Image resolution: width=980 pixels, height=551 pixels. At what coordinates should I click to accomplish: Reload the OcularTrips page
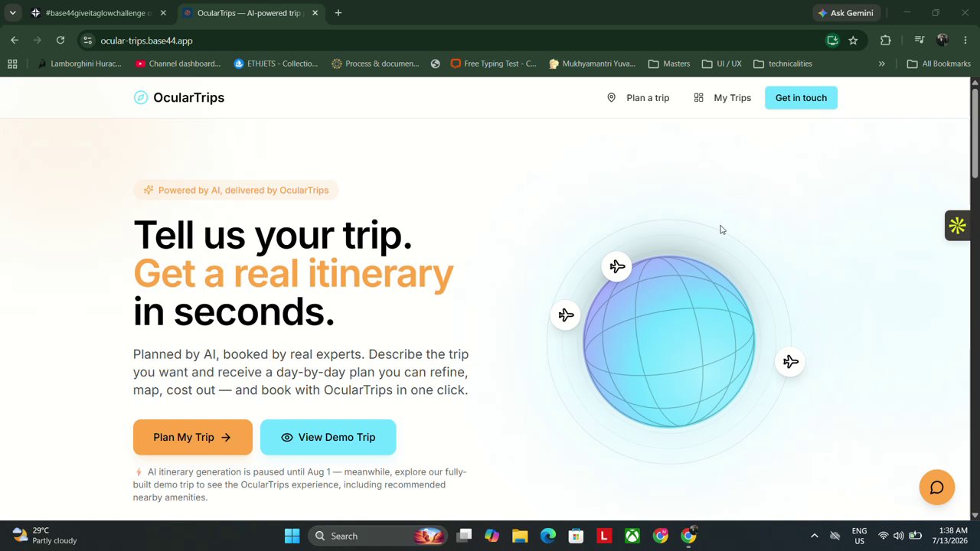coord(60,41)
